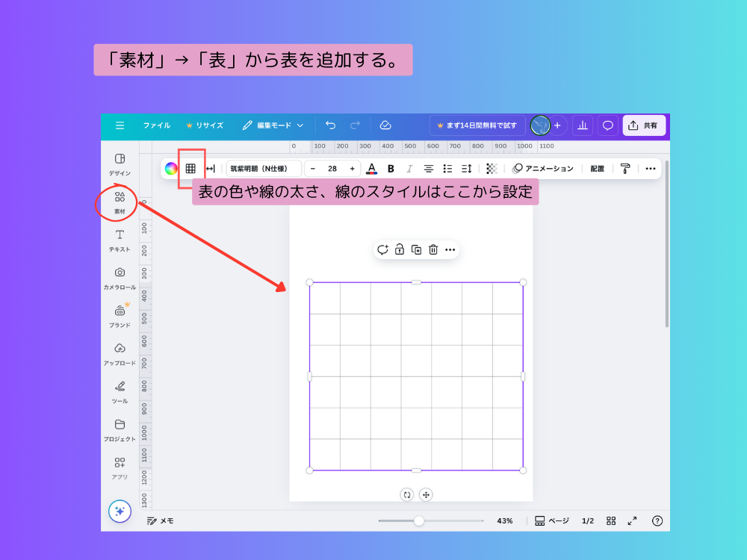This screenshot has height=560, width=747.
Task: Click the lock icon to lock the table
Action: (400, 249)
